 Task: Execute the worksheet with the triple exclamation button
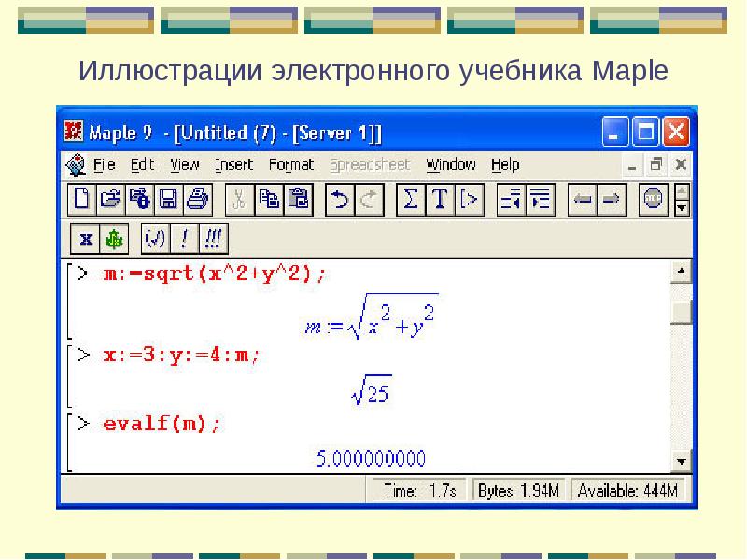tap(213, 239)
